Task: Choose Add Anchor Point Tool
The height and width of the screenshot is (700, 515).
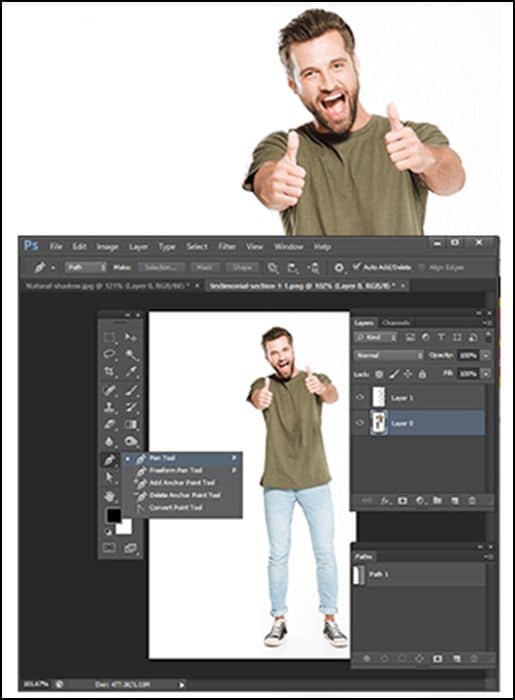Action: [183, 483]
